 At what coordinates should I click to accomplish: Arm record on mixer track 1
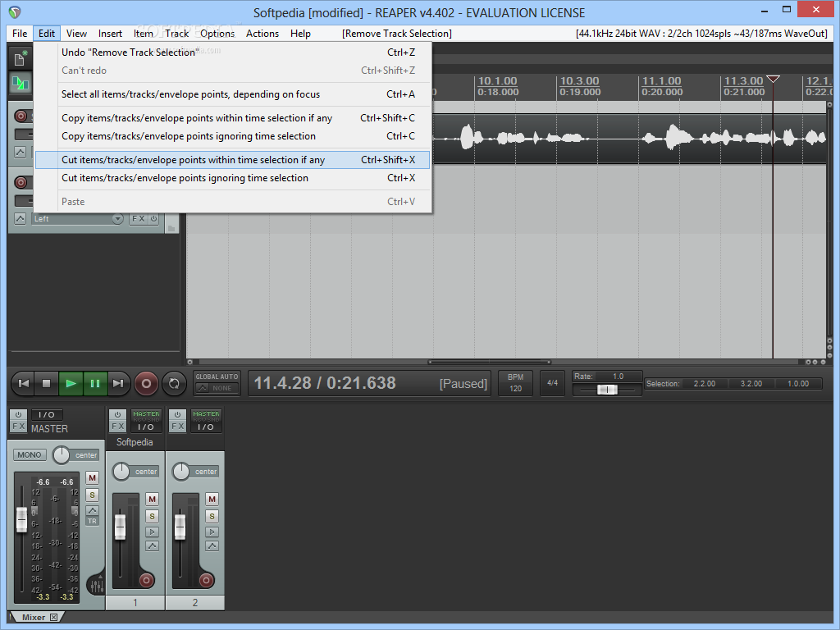point(146,580)
